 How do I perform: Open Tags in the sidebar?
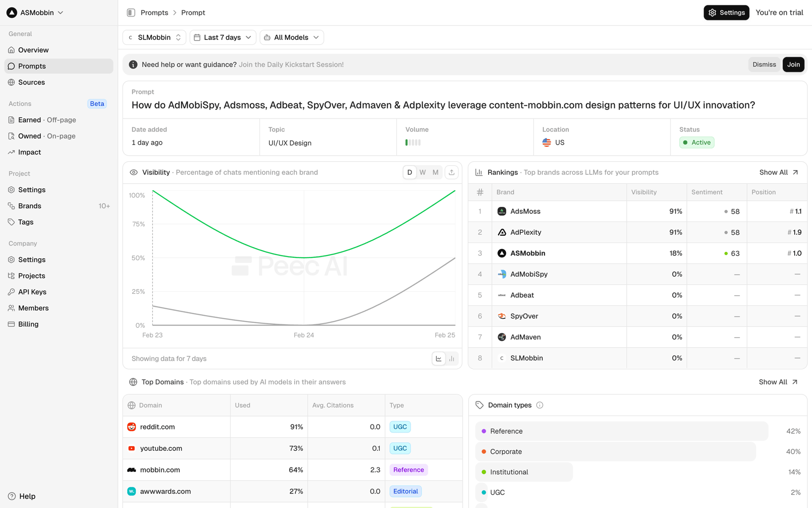click(59, 222)
